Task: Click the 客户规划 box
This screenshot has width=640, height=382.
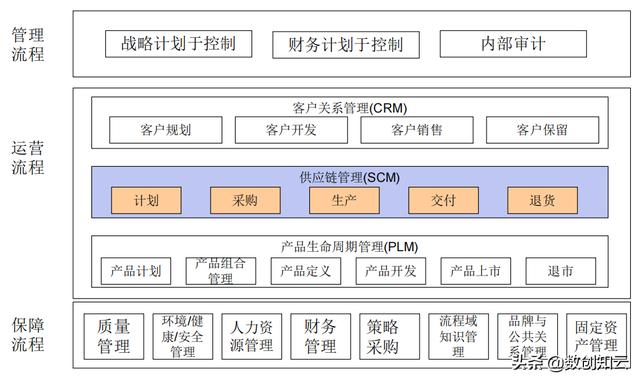Action: [x=166, y=130]
